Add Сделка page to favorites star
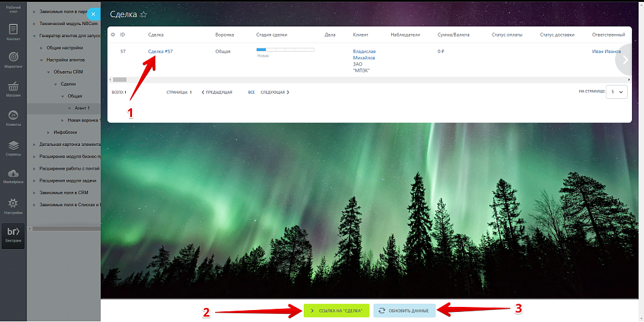The image size is (644, 322). (143, 14)
